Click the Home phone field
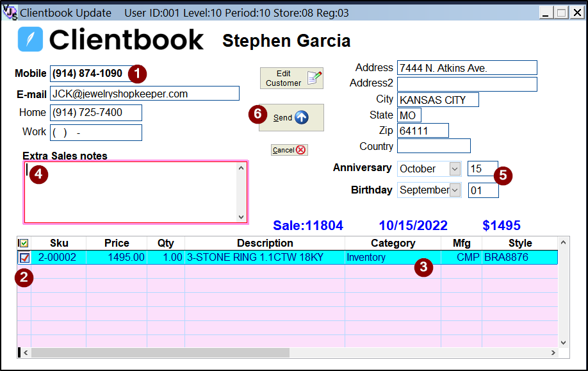The image size is (588, 371). click(x=96, y=113)
